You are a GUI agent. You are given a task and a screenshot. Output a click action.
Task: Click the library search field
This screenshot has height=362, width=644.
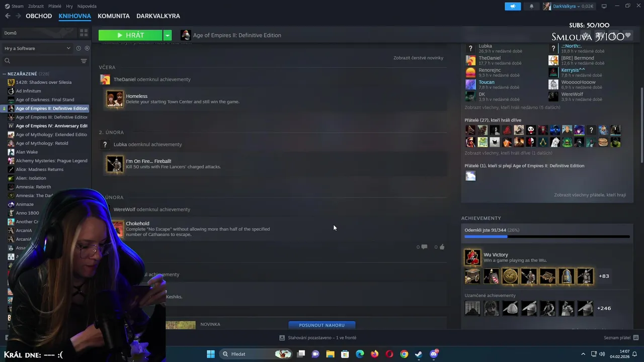coord(41,61)
